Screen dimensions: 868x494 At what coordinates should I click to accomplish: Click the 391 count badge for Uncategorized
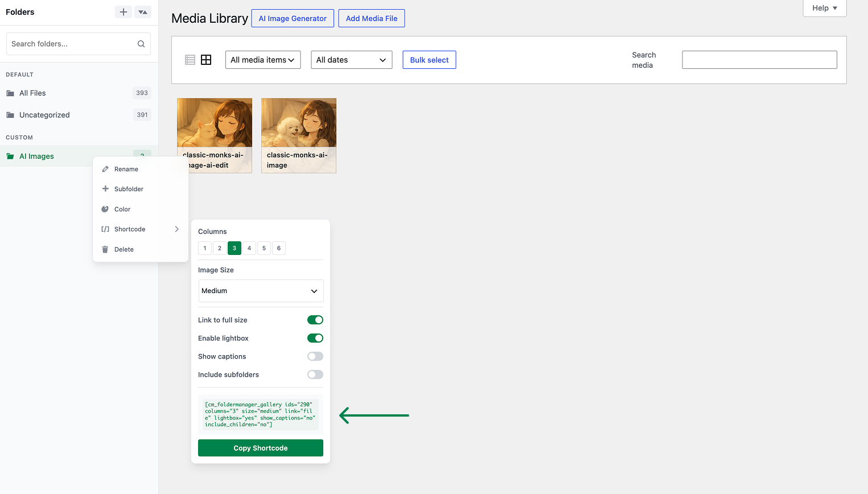(142, 115)
